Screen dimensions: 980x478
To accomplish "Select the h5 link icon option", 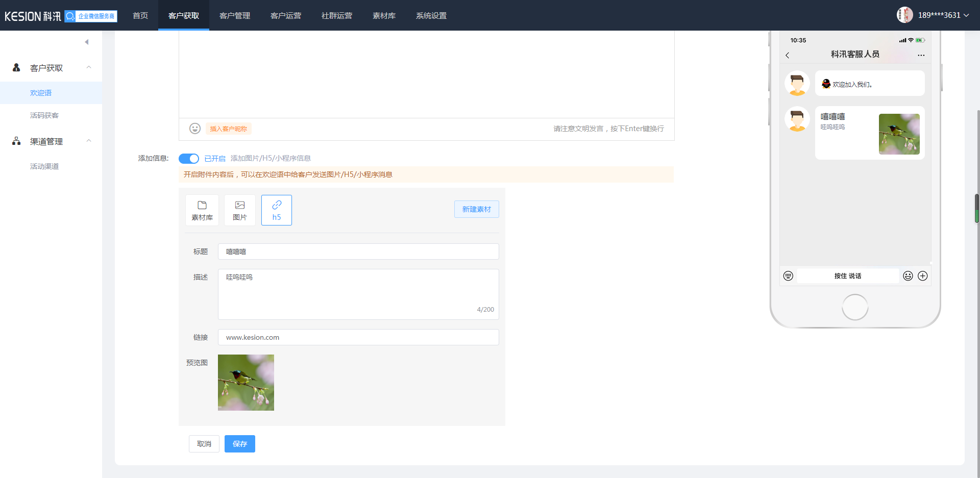I will (277, 210).
